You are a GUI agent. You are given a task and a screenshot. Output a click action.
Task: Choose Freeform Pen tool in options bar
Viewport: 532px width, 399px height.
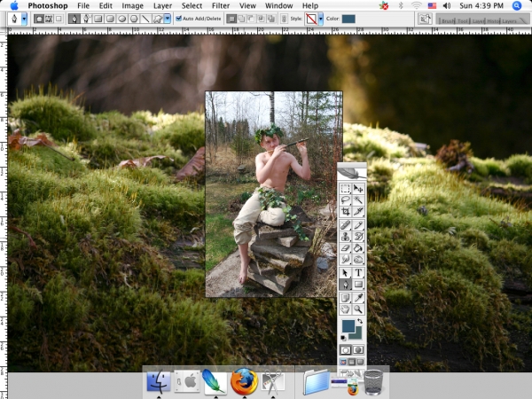pos(86,19)
